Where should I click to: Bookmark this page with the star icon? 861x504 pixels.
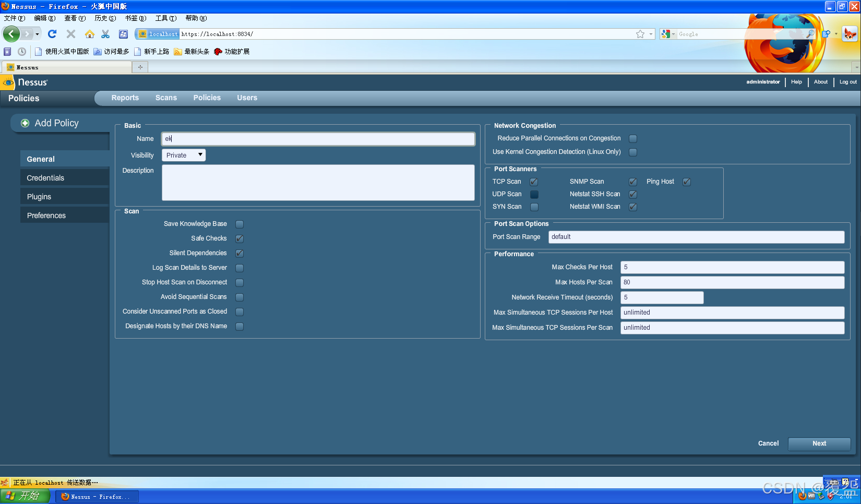click(x=640, y=34)
